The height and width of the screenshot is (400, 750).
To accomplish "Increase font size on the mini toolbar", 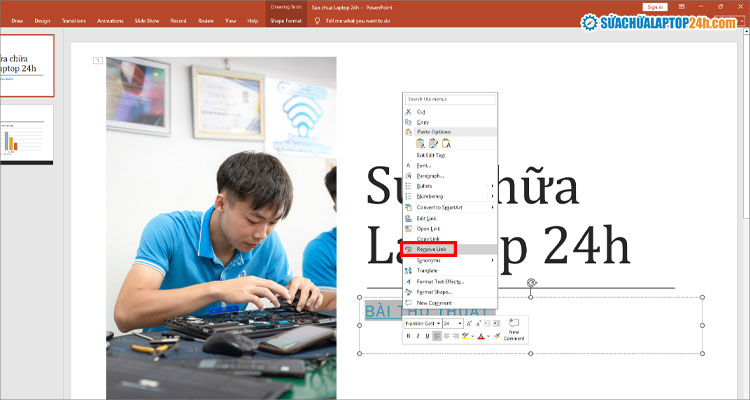I will coord(469,324).
